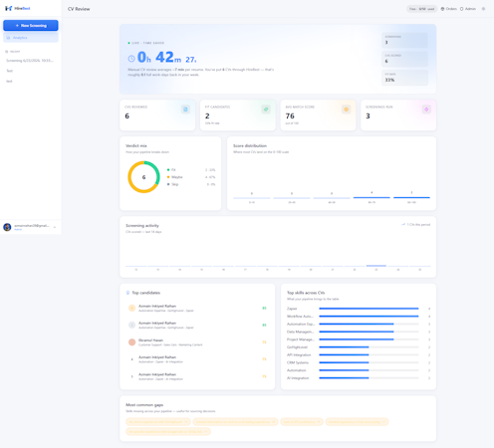Click the Orders link in header
Image resolution: width=494 pixels, height=448 pixels.
point(448,9)
